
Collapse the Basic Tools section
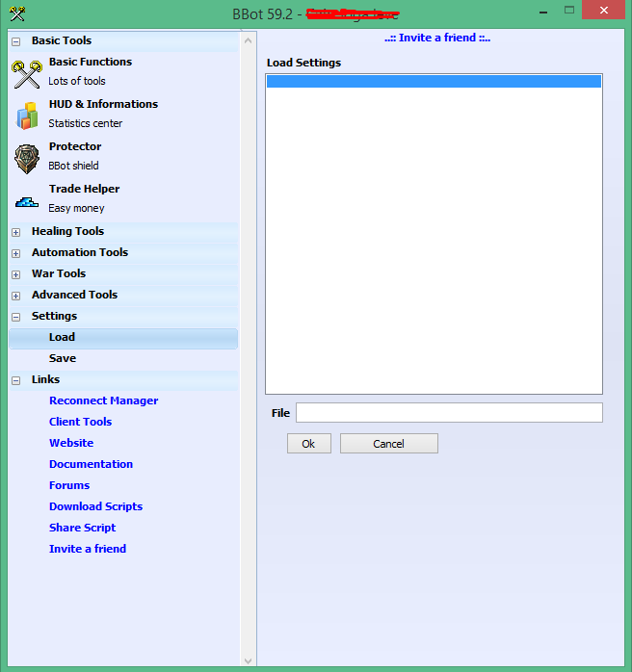(16, 41)
